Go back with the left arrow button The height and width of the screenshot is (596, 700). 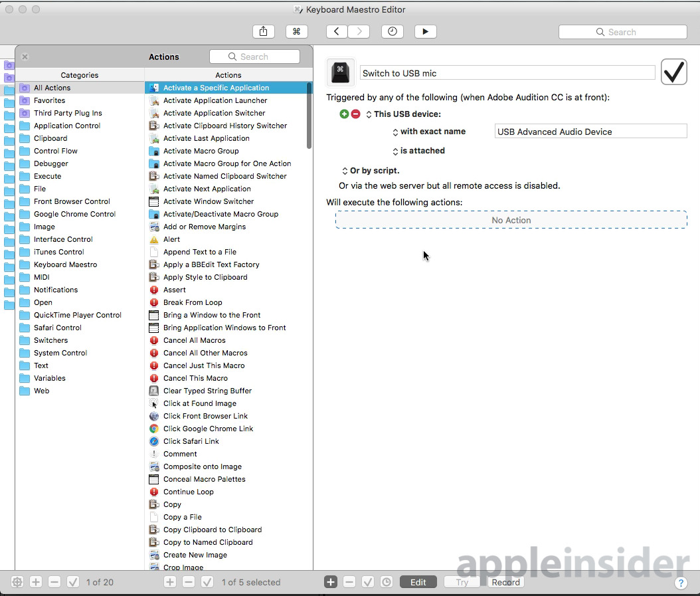337,31
